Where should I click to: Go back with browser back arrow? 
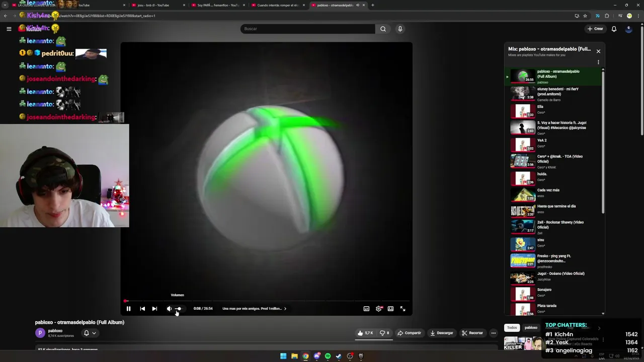[6, 16]
